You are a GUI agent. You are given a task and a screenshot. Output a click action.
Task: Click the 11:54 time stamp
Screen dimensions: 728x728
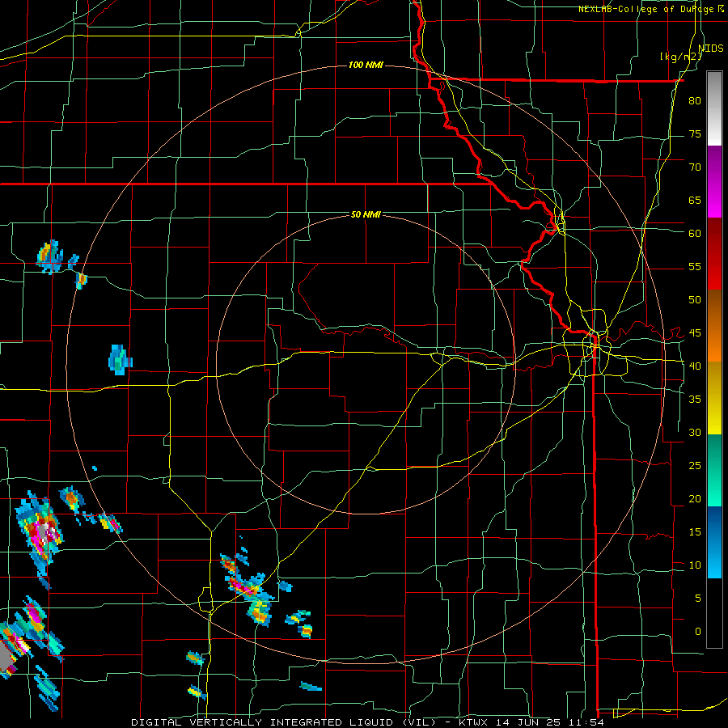pos(588,722)
